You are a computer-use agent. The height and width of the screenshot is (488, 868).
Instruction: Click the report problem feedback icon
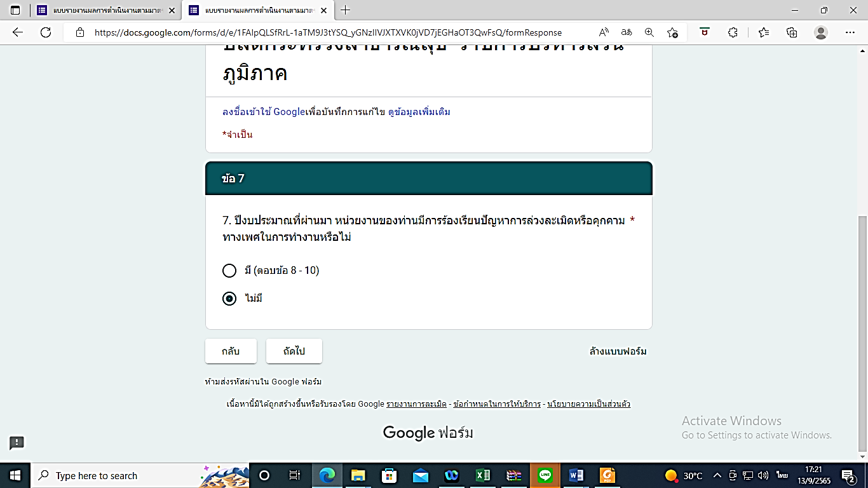pos(17,443)
